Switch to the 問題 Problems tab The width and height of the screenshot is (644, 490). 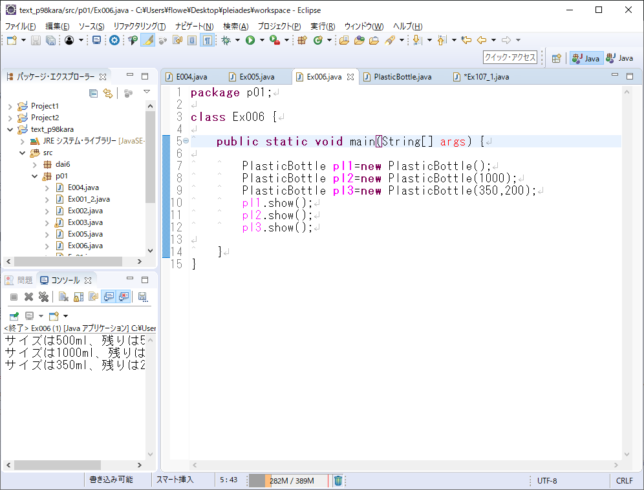24,280
